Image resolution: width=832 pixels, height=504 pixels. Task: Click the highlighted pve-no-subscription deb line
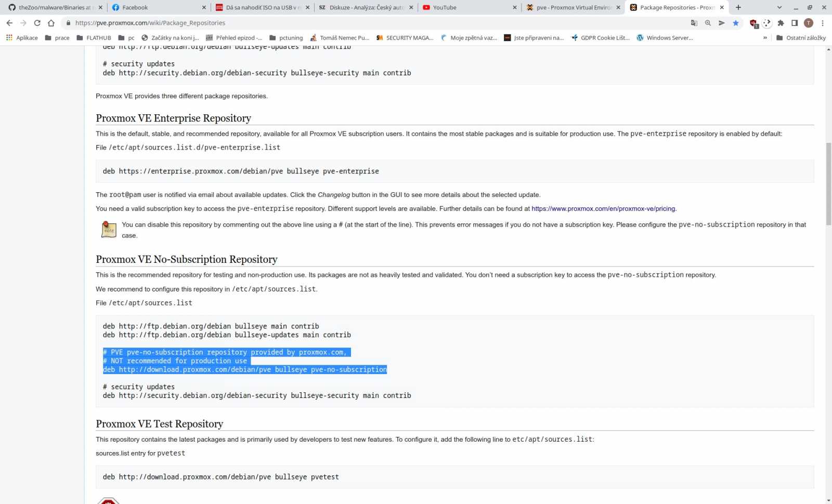(x=245, y=370)
